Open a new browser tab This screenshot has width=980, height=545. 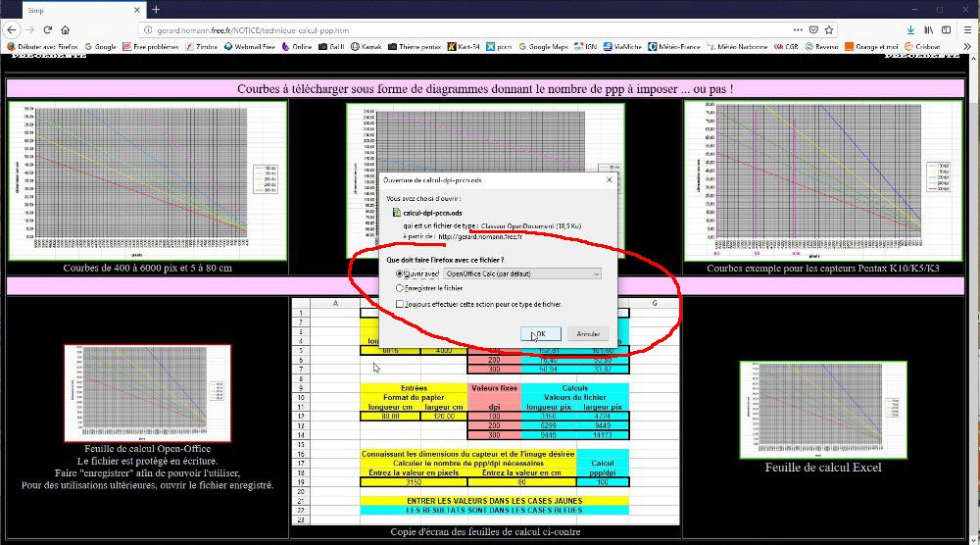point(156,10)
